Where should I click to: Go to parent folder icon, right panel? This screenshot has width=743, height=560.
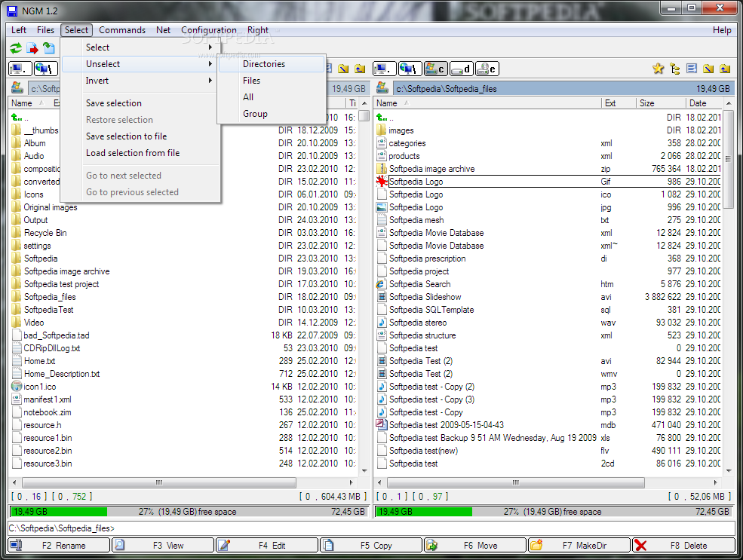coord(725,69)
